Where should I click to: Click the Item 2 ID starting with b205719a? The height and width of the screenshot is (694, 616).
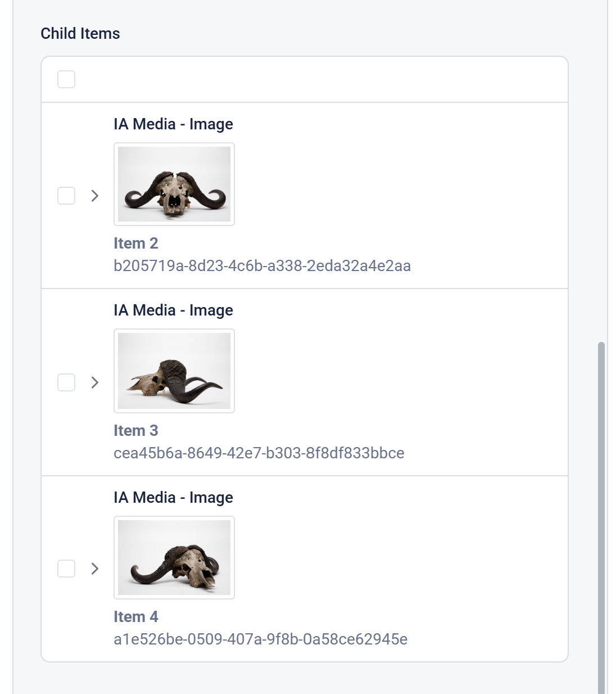[262, 266]
